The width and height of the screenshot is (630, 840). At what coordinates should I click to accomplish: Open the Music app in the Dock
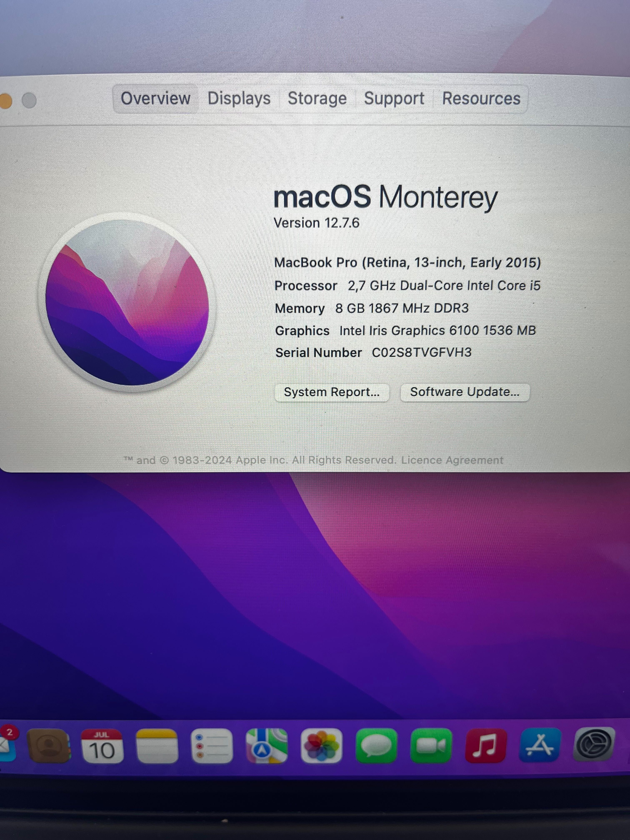click(486, 746)
